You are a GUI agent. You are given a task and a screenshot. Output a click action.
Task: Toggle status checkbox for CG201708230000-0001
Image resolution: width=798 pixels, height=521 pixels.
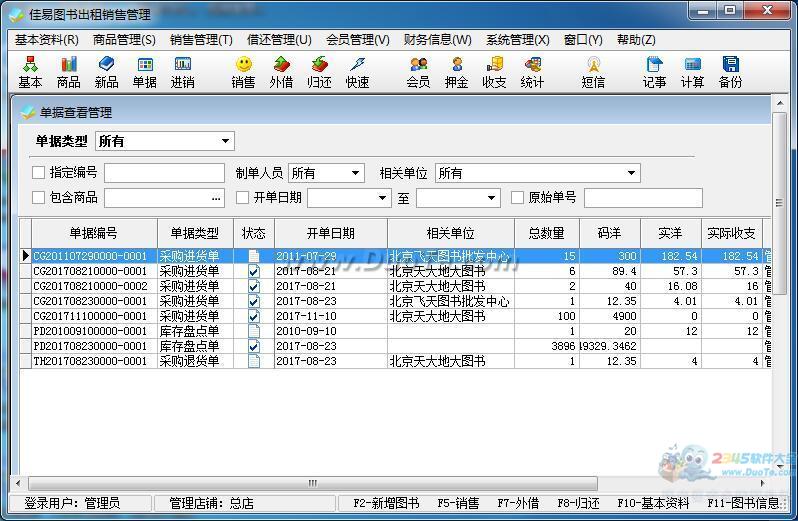[x=253, y=301]
